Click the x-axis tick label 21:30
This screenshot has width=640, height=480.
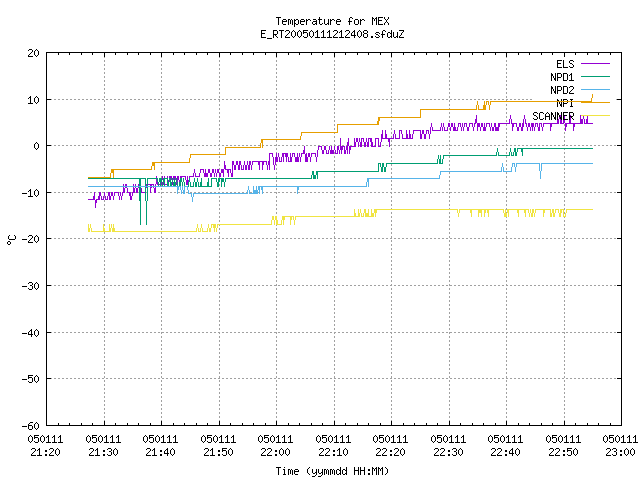point(103,452)
